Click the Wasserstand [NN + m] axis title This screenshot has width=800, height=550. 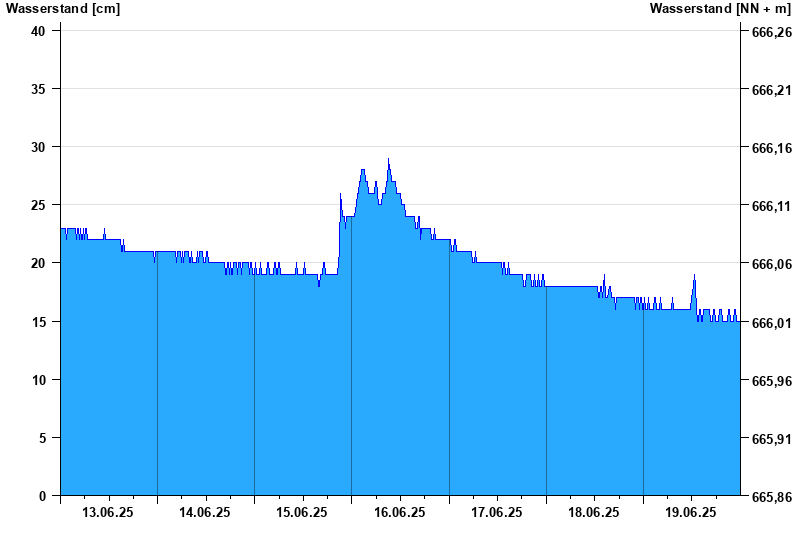click(x=719, y=9)
